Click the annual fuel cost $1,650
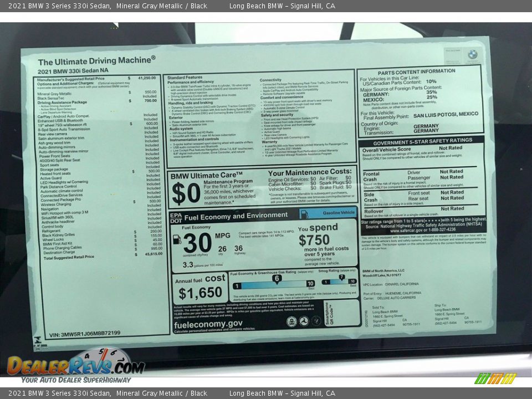Image resolution: width=532 pixels, height=399 pixels. coord(200,294)
